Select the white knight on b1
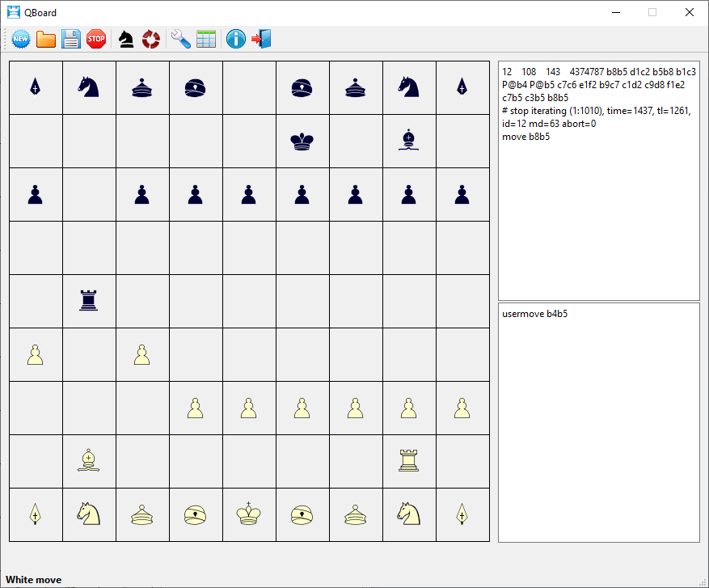 (89, 514)
